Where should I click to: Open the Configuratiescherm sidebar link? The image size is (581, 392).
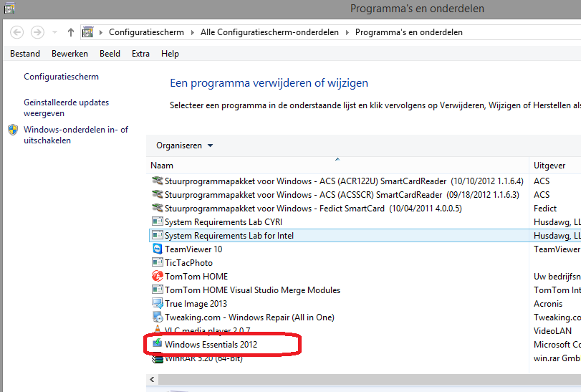pyautogui.click(x=61, y=77)
